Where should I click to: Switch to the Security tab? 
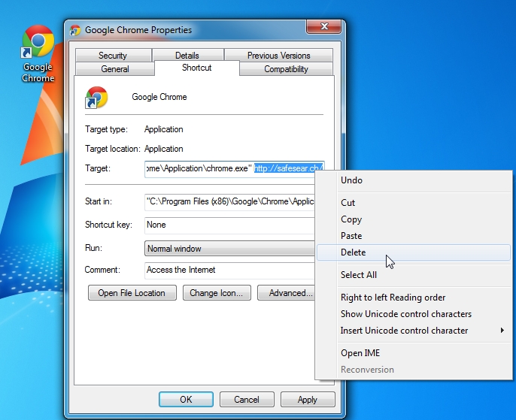coord(113,55)
